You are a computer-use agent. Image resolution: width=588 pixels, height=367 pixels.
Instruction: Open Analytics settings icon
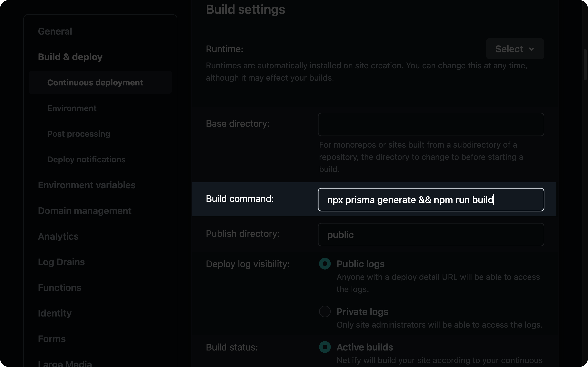coord(58,236)
